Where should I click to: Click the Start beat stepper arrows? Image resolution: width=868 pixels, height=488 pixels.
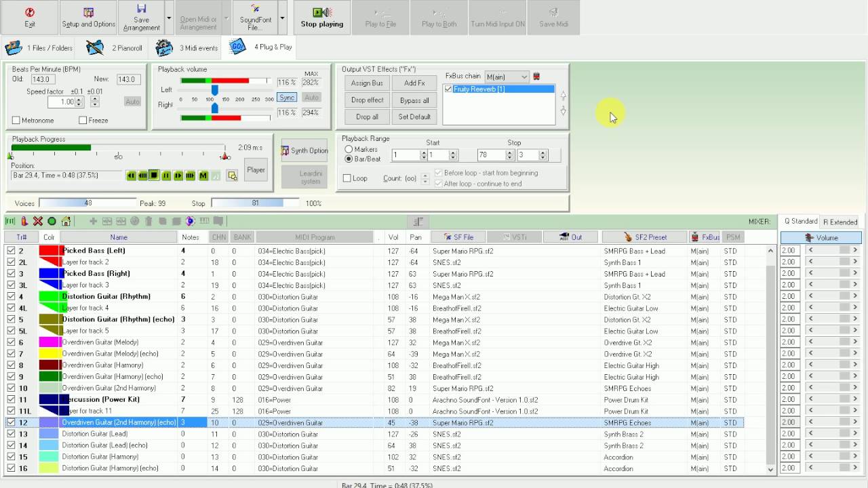pyautogui.click(x=453, y=155)
